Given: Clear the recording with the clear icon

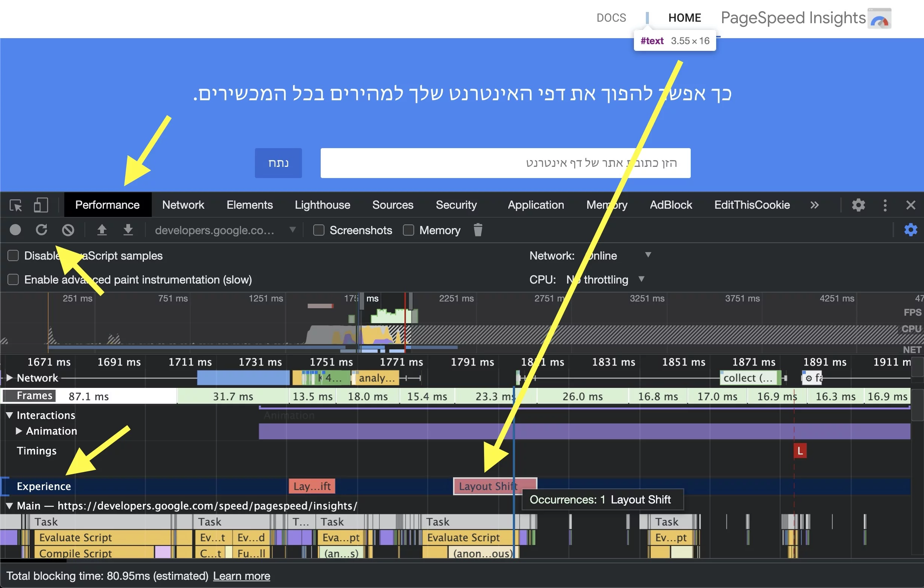Looking at the screenshot, I should pos(68,230).
